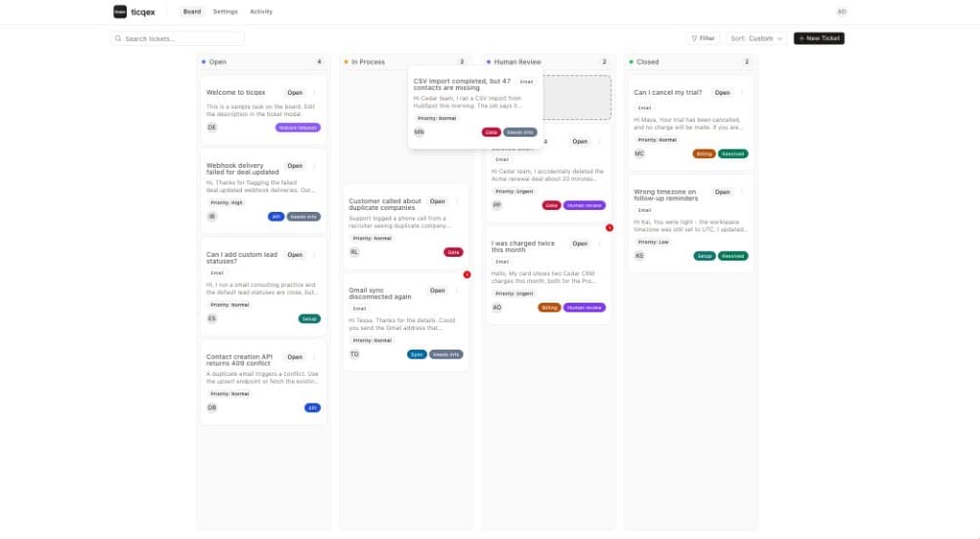980x539 pixels.
Task: Open status dropdown on custom lead statuses
Action: [295, 255]
